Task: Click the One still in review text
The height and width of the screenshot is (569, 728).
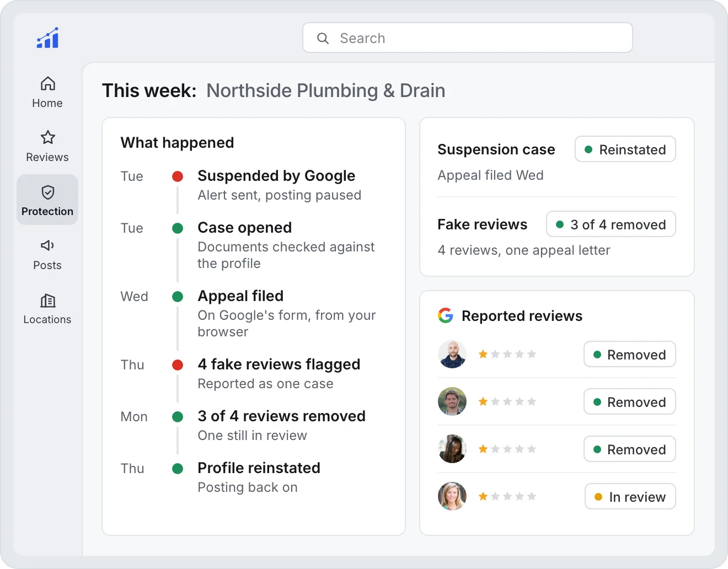Action: (x=253, y=436)
